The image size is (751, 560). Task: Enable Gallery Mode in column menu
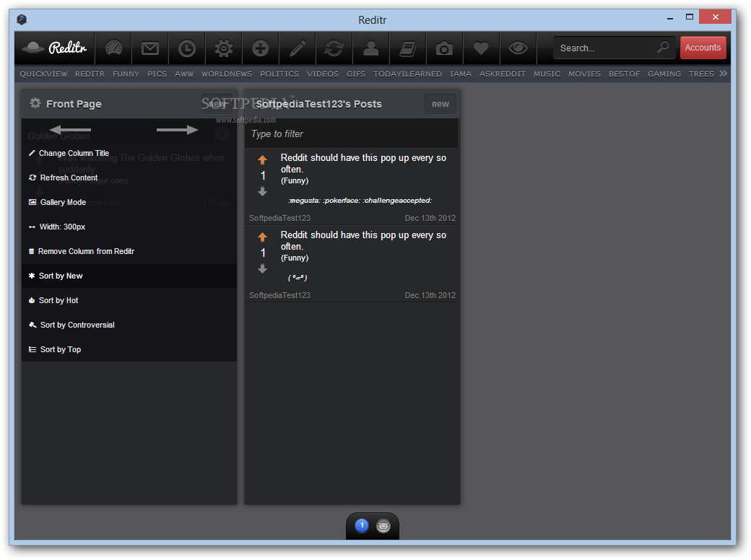tap(129, 202)
